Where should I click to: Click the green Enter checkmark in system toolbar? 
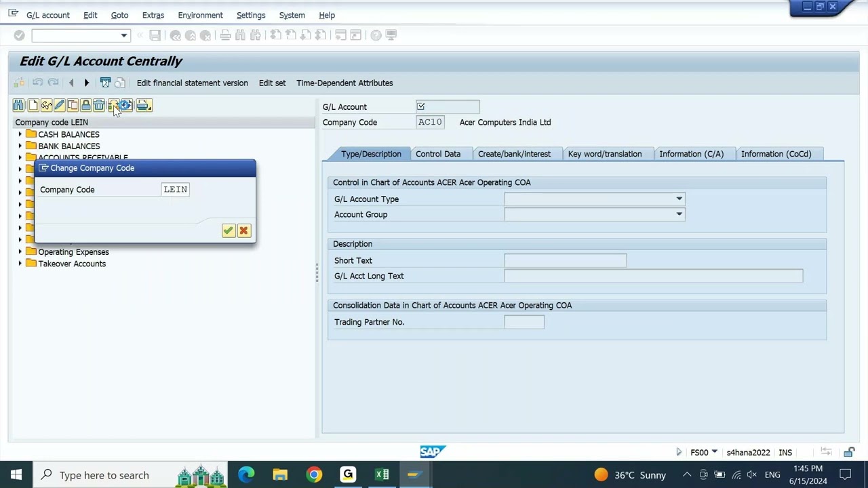19,35
